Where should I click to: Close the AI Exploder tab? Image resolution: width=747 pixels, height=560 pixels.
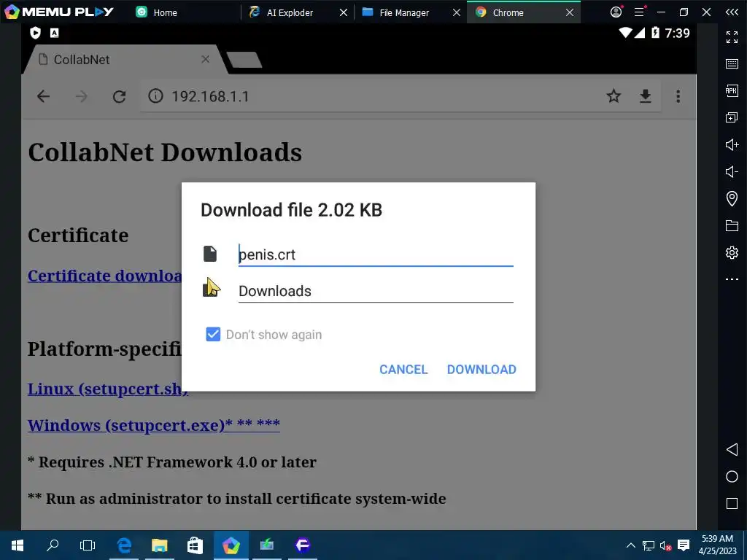tap(343, 12)
